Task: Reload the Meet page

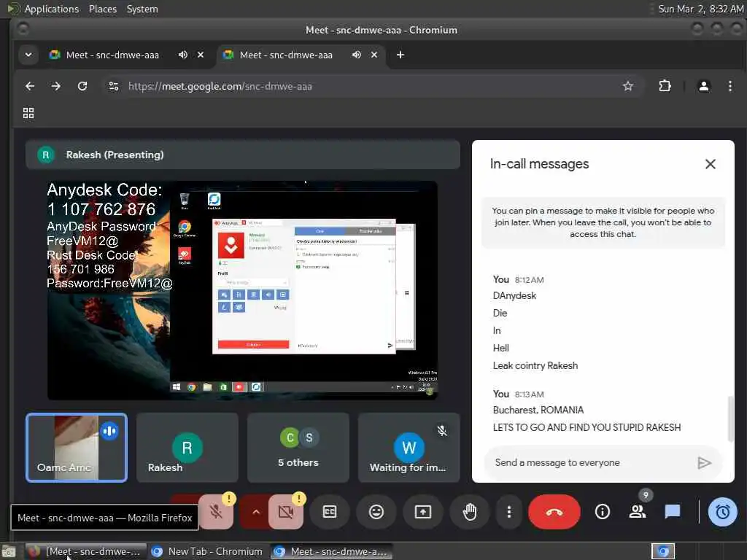Action: [82, 86]
